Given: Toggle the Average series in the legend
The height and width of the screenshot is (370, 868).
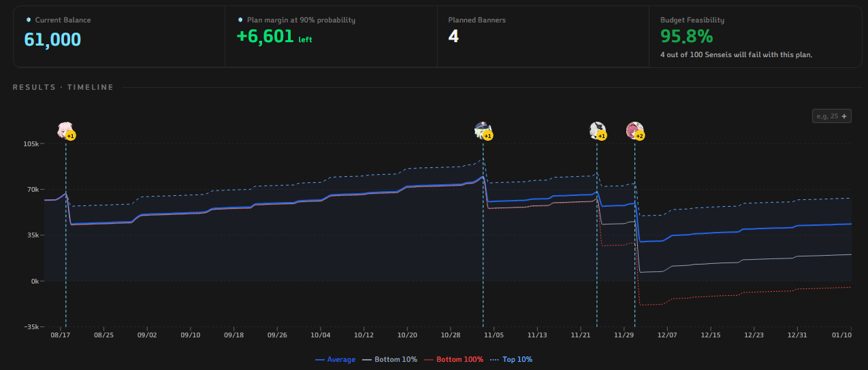Looking at the screenshot, I should coord(336,359).
